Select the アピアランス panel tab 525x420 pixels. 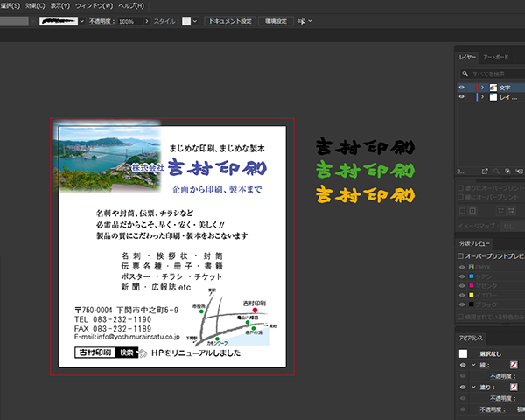tap(471, 339)
